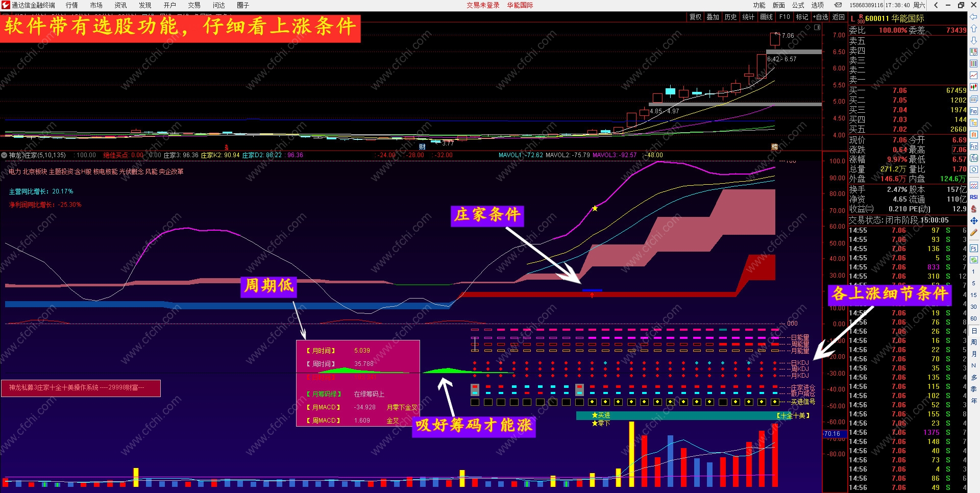The height and width of the screenshot is (493, 980).
Task: Open the wavy indicator lines icon
Action: [x=974, y=185]
